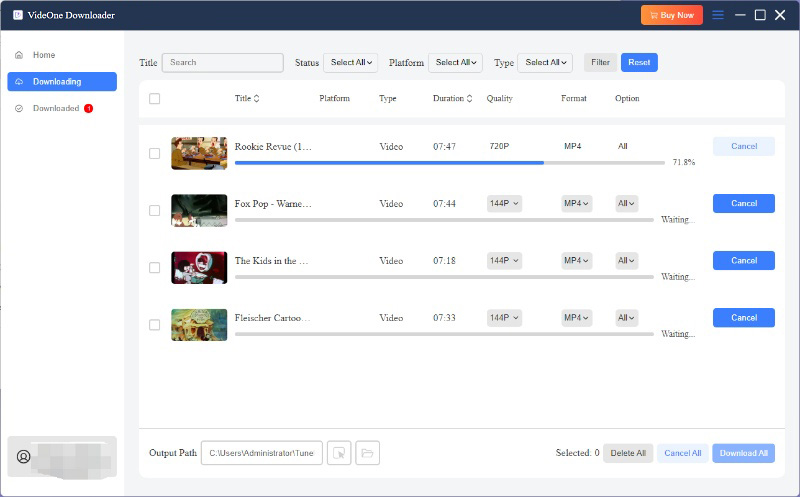Cancel the Rookie Revue download
Image resolution: width=800 pixels, height=497 pixels.
[x=743, y=146]
